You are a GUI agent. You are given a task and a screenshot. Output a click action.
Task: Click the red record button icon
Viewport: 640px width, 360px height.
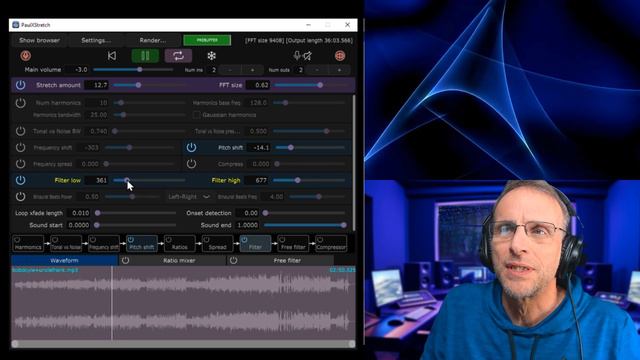pos(25,56)
